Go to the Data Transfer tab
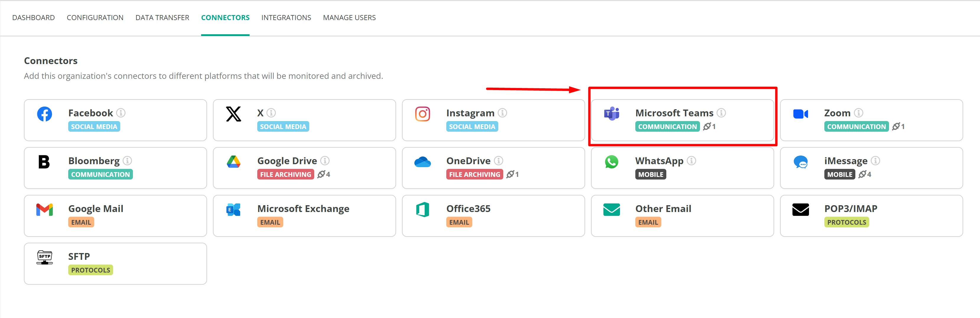This screenshot has width=980, height=318. (162, 18)
